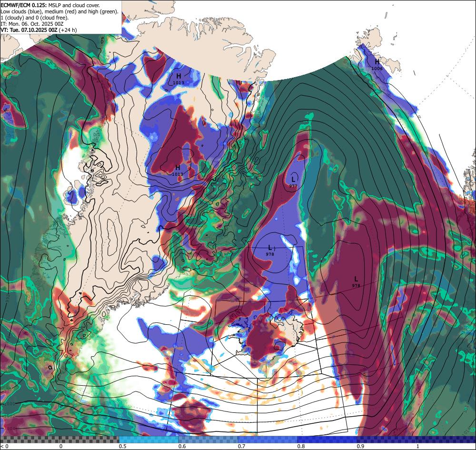Click the pressure value 1006
The height and width of the screenshot is (450, 476).
tap(377, 69)
